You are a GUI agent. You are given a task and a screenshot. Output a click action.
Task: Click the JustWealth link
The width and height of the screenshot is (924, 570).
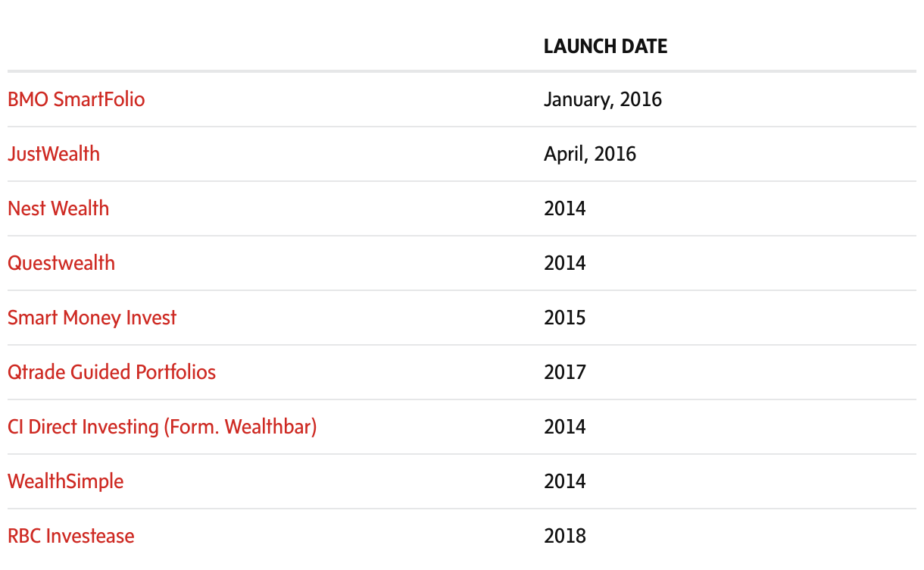54,154
